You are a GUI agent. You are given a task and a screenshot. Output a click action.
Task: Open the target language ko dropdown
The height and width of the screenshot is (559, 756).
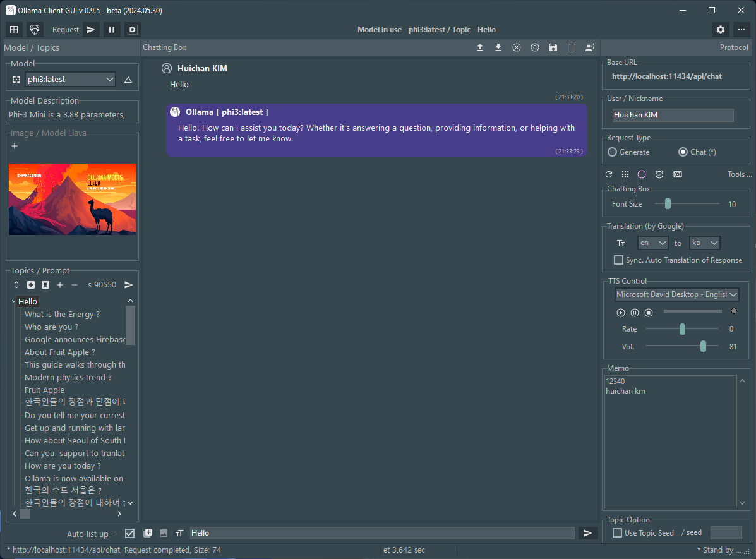coord(704,243)
